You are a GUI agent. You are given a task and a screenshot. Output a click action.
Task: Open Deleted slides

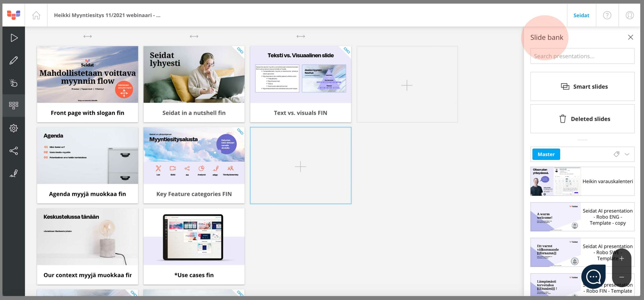click(x=582, y=119)
